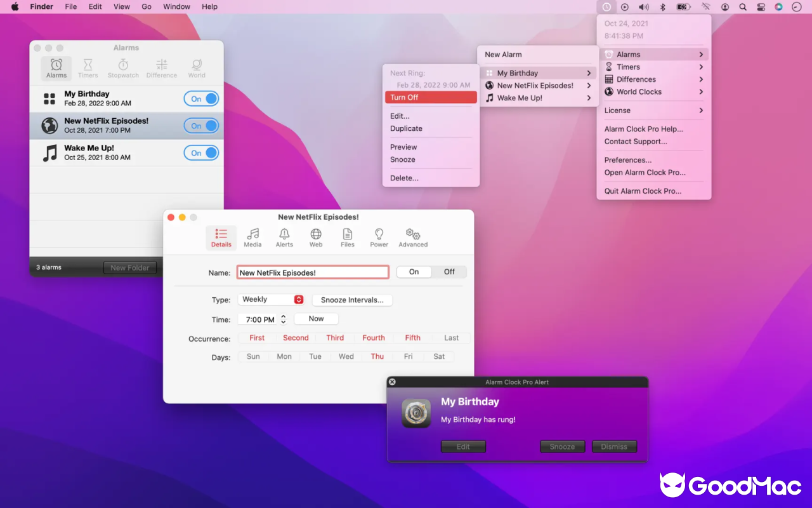The image size is (812, 508).
Task: Select the Timers tab icon
Action: click(88, 67)
